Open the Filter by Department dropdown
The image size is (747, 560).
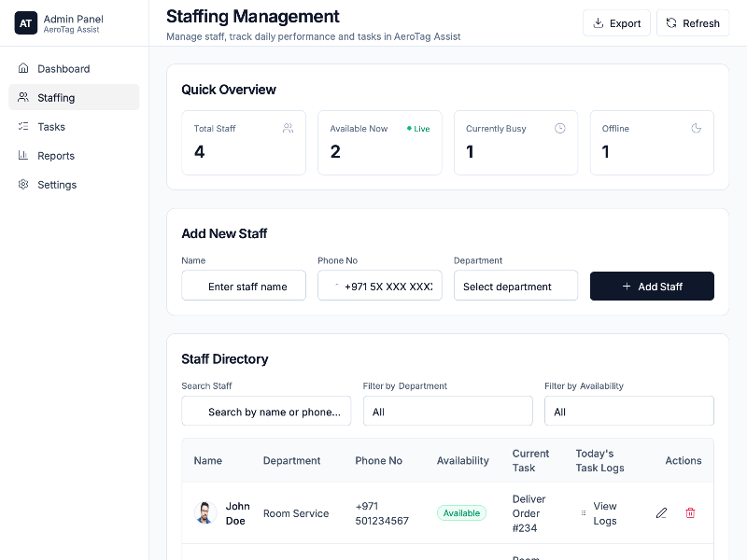point(447,411)
